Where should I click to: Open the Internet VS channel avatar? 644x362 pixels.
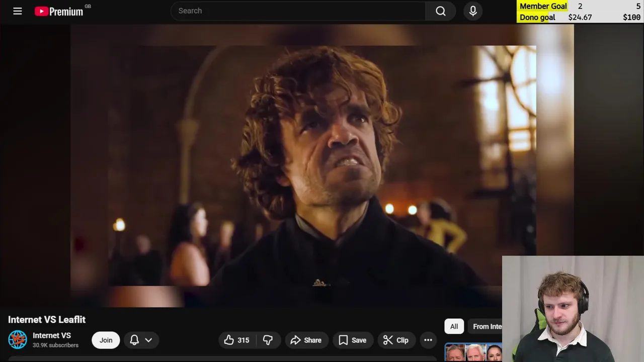[x=18, y=340]
